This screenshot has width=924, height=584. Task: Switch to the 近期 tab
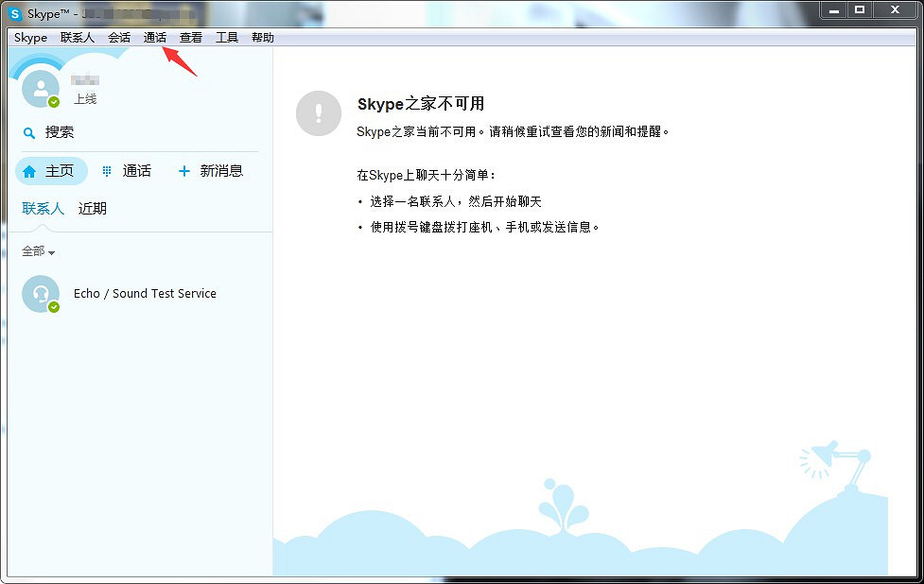(x=91, y=208)
